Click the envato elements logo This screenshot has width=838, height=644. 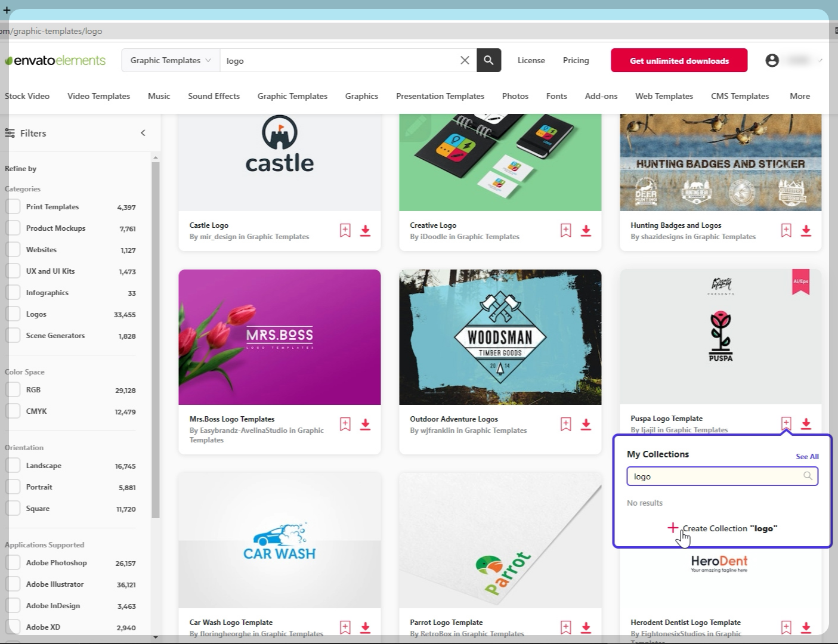coord(55,60)
